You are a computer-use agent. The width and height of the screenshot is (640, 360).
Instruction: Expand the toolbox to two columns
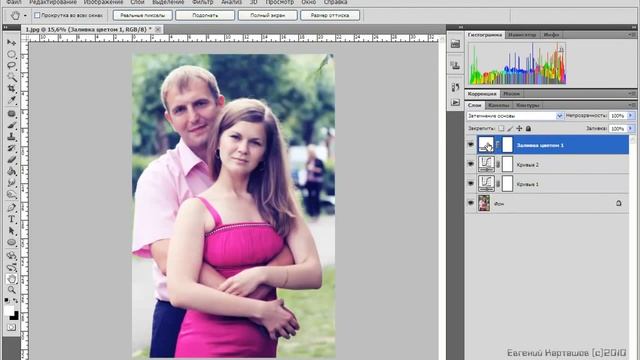point(5,27)
